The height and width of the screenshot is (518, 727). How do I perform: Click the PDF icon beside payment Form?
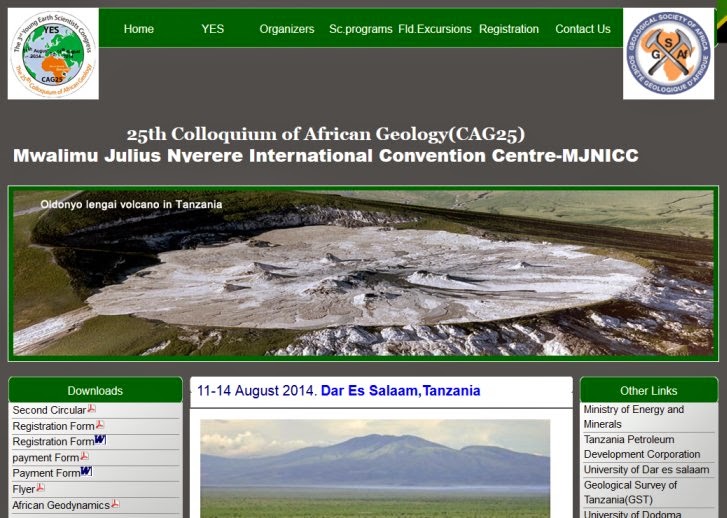click(x=84, y=456)
